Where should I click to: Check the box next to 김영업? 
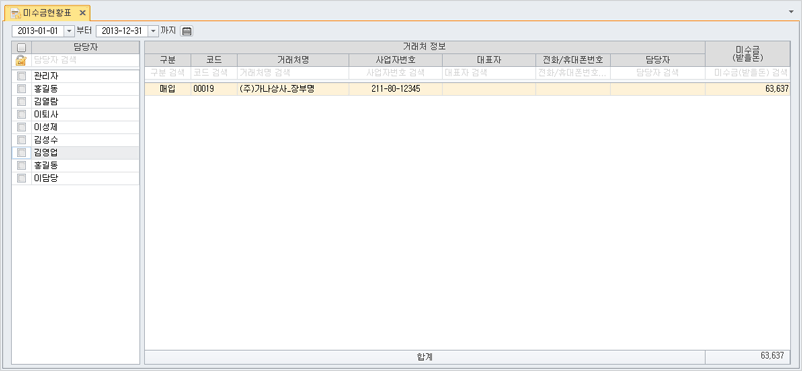pos(21,153)
